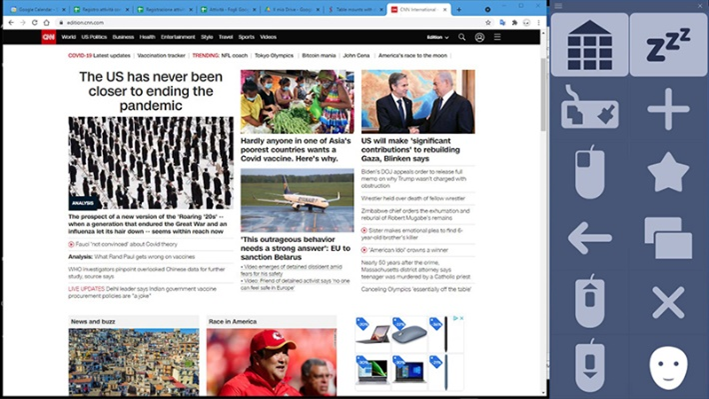Open the on-screen keyboard icon
The image size is (709, 399).
pyautogui.click(x=590, y=108)
